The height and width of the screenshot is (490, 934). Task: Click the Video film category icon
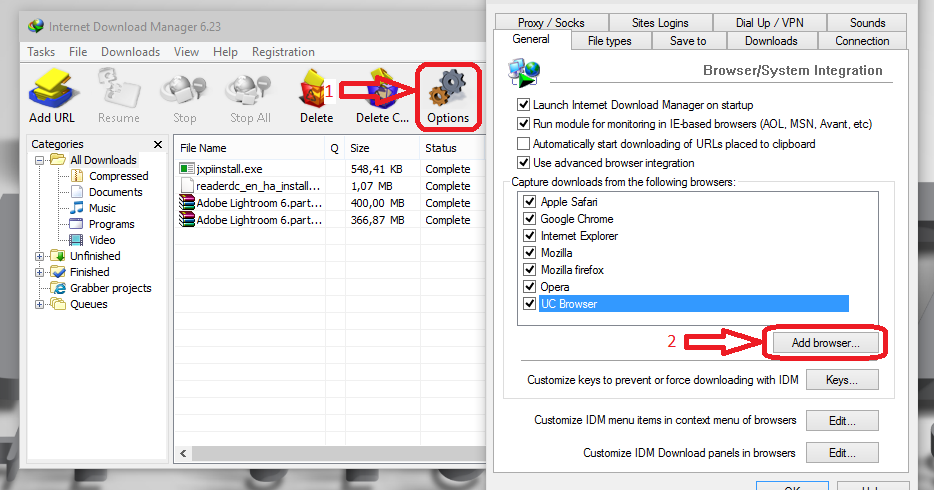pyautogui.click(x=76, y=240)
